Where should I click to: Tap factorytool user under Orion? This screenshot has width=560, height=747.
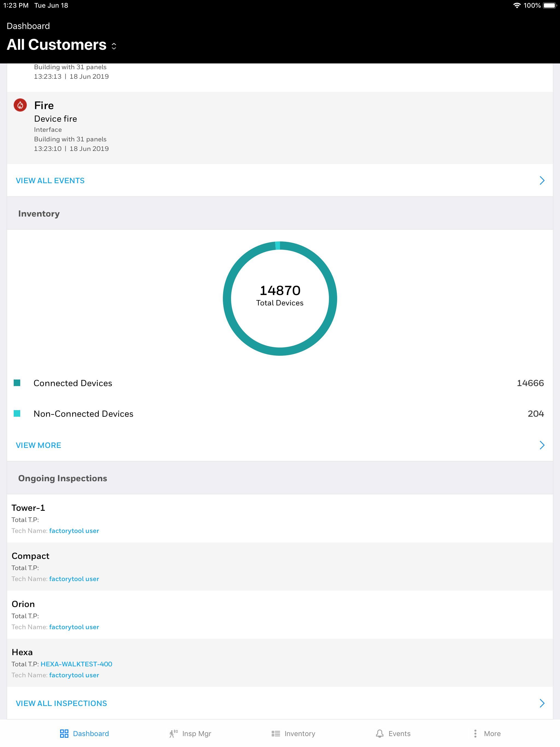74,627
